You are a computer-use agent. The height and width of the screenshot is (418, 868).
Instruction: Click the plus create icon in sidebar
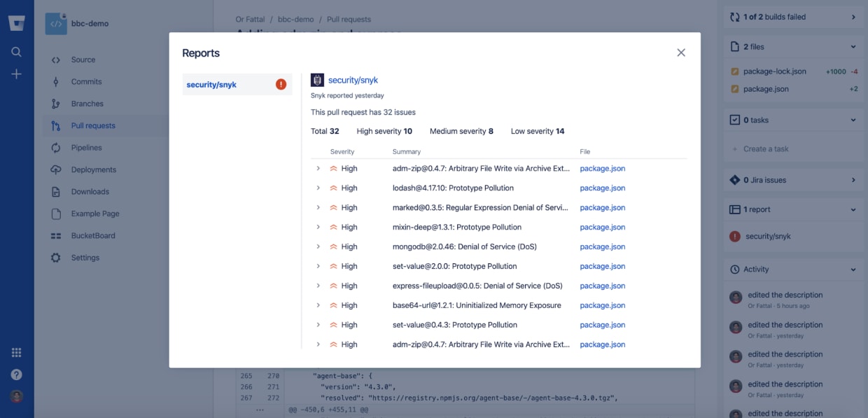click(x=16, y=74)
